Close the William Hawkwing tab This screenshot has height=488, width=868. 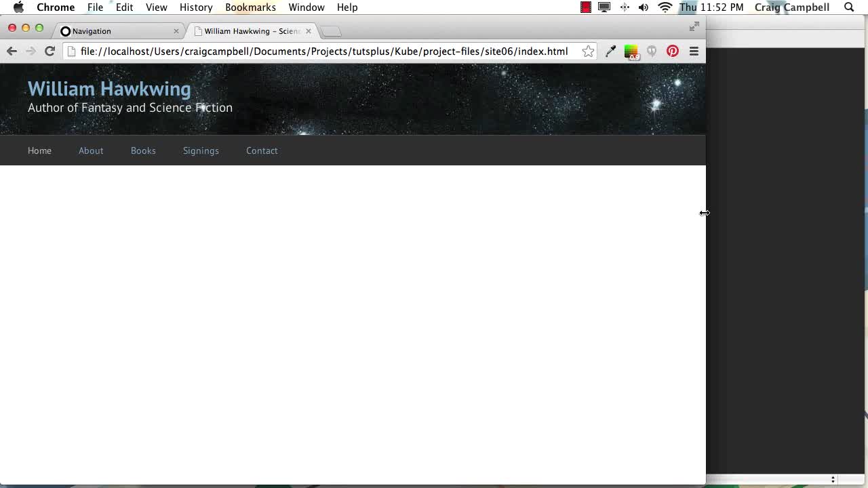click(309, 31)
